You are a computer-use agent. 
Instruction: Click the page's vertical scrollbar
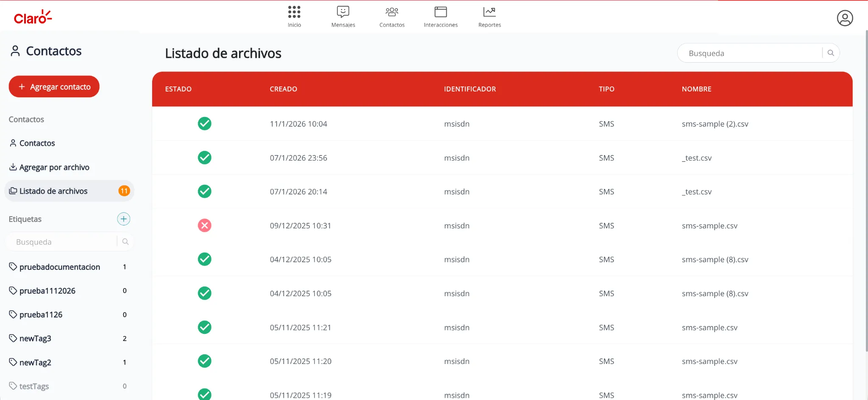[x=866, y=191]
